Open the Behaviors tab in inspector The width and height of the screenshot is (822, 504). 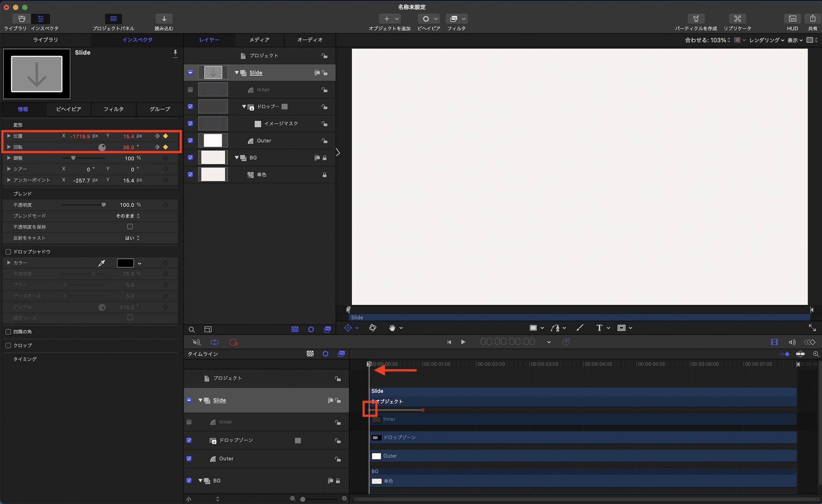tap(68, 109)
